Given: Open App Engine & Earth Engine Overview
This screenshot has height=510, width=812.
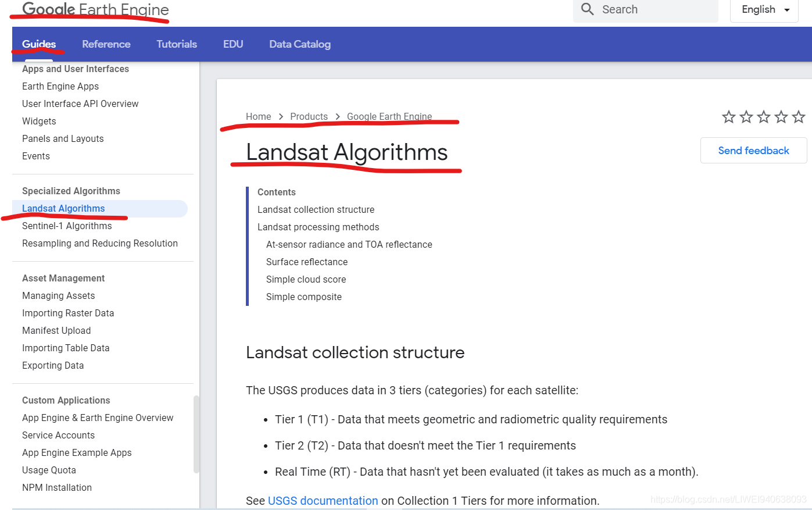Looking at the screenshot, I should 98,418.
